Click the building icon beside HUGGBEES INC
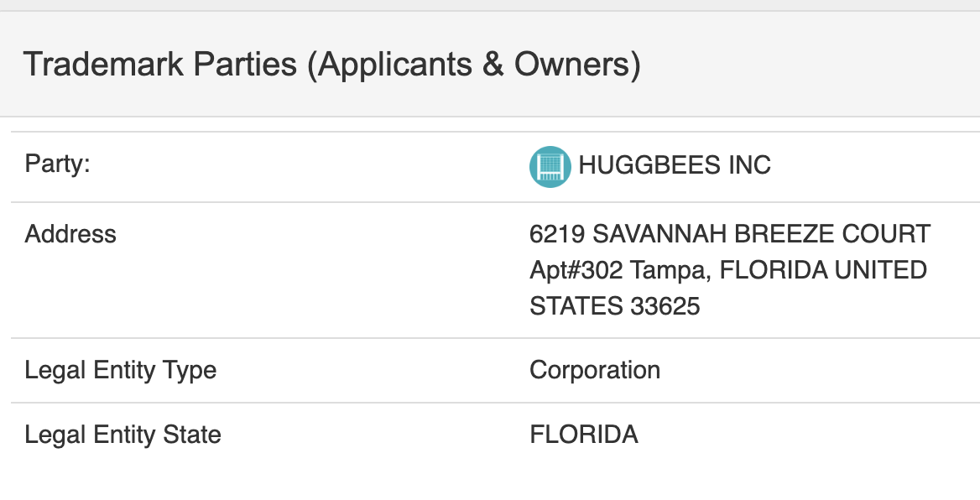Screen dimensions: 980x500 point(550,166)
